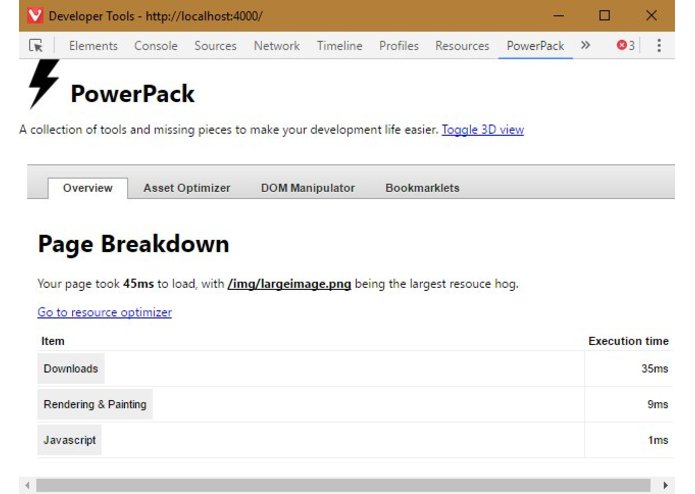
Task: Activate the inspect element picker icon
Action: pos(36,45)
